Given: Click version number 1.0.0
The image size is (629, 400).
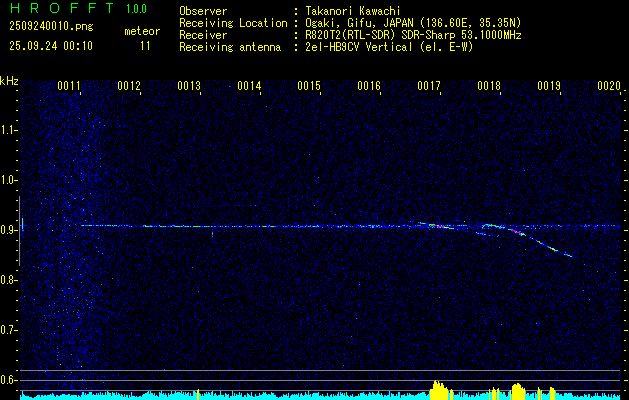Looking at the screenshot, I should [x=136, y=9].
